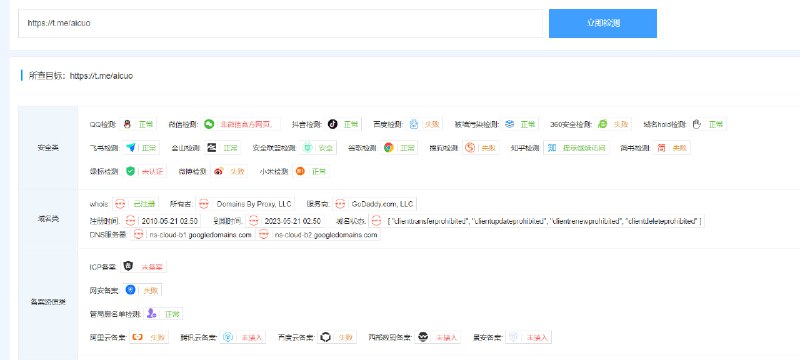
Task: Click the clienttransferprohibited domain status text
Action: [430, 221]
